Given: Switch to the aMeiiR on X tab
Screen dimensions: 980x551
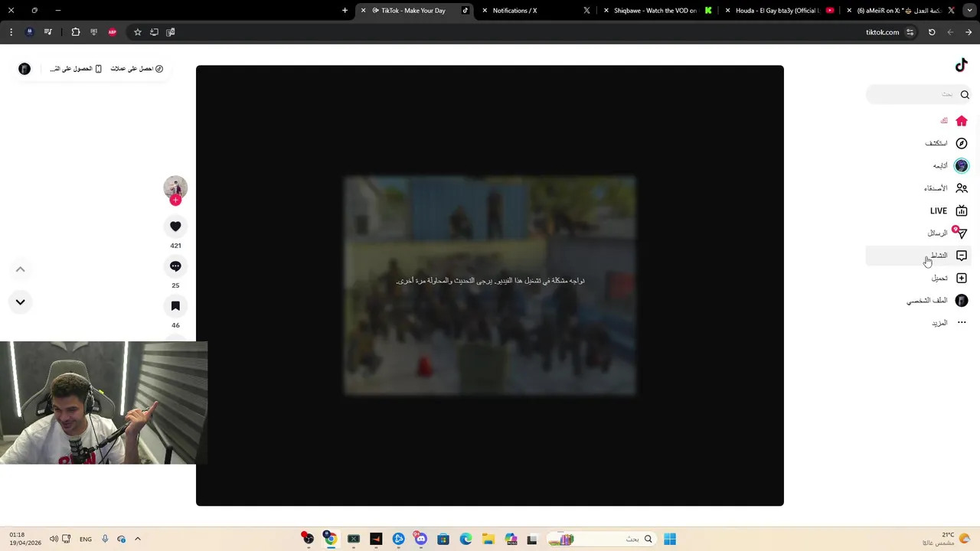Looking at the screenshot, I should [900, 11].
